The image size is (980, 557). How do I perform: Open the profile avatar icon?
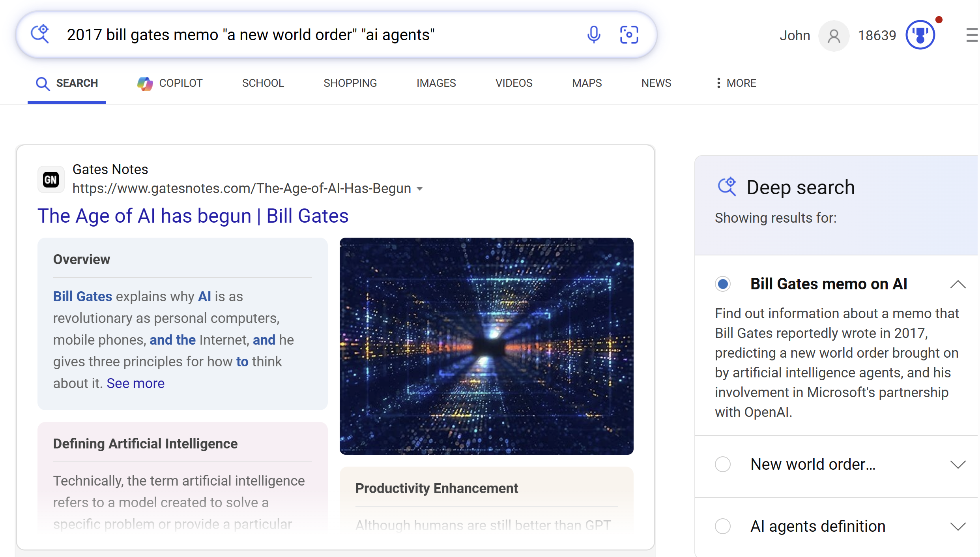pos(834,36)
